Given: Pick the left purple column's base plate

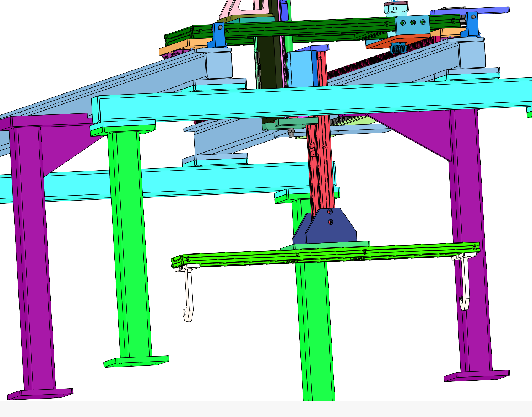Looking at the screenshot, I should pos(40,394).
